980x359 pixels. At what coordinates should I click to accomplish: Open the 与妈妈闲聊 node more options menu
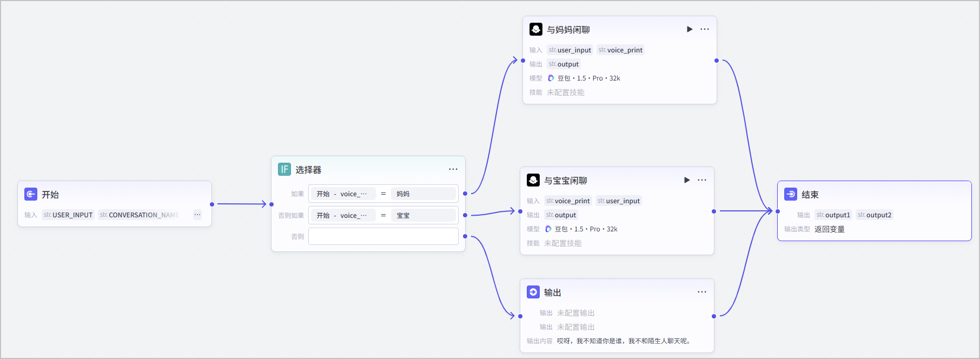(705, 29)
